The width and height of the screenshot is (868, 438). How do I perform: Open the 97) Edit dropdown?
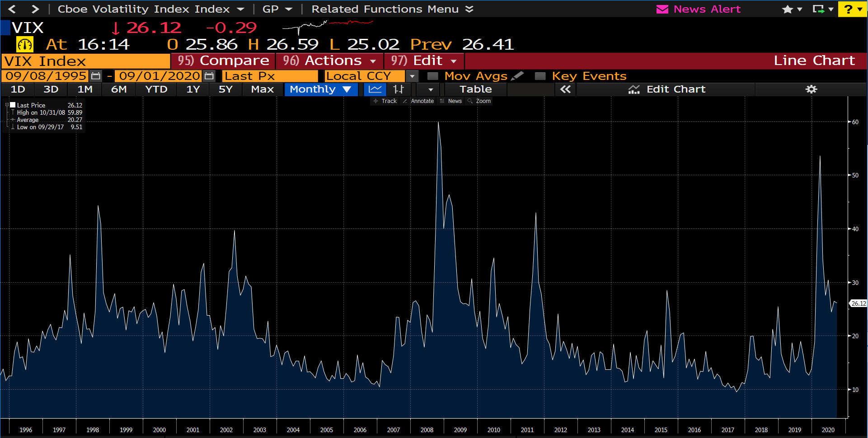tap(423, 61)
